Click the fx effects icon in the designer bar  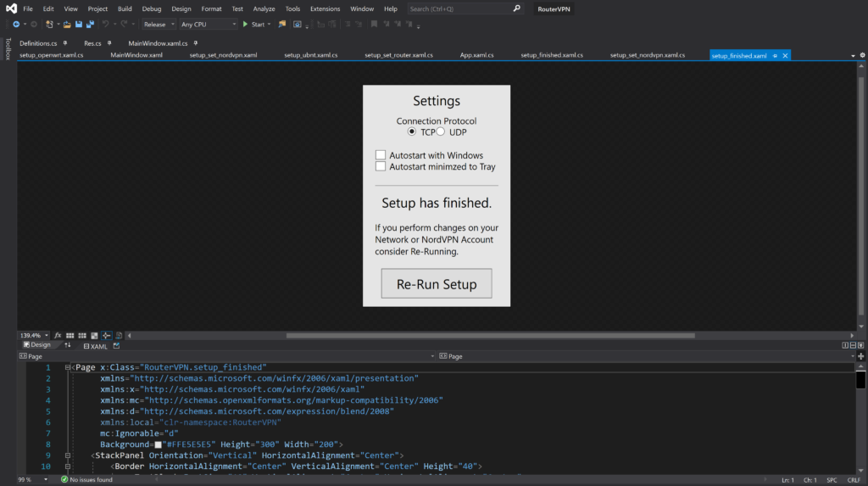pos(58,336)
